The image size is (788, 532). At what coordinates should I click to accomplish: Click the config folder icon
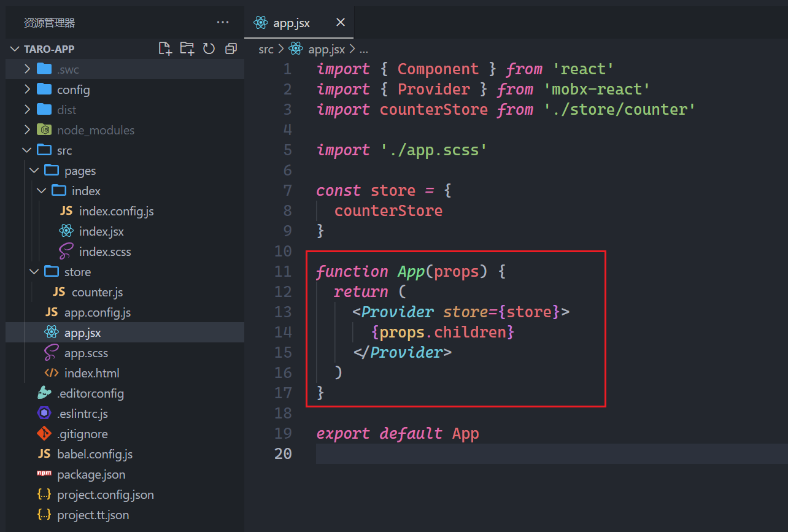coord(44,89)
